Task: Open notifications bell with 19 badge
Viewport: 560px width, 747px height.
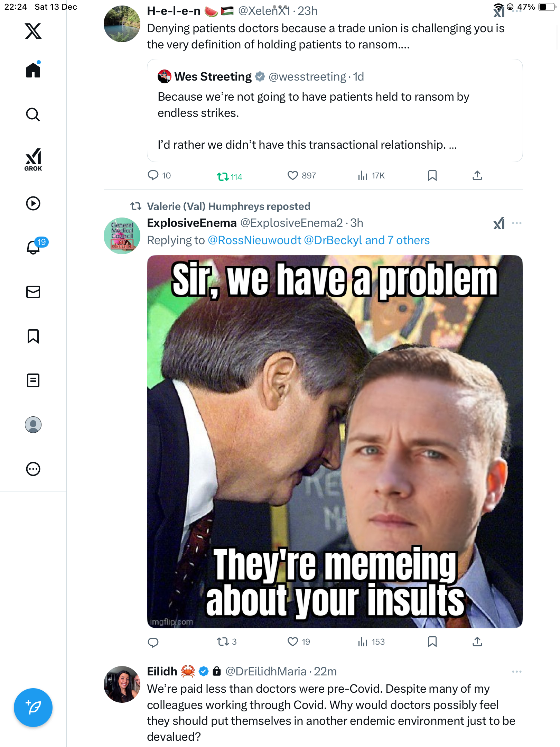Action: point(34,247)
